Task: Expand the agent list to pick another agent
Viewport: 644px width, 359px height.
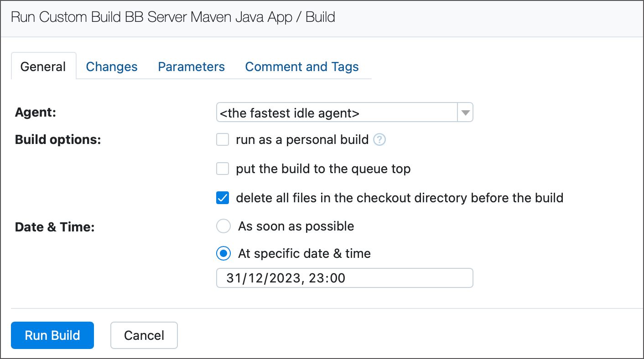Action: pyautogui.click(x=465, y=112)
